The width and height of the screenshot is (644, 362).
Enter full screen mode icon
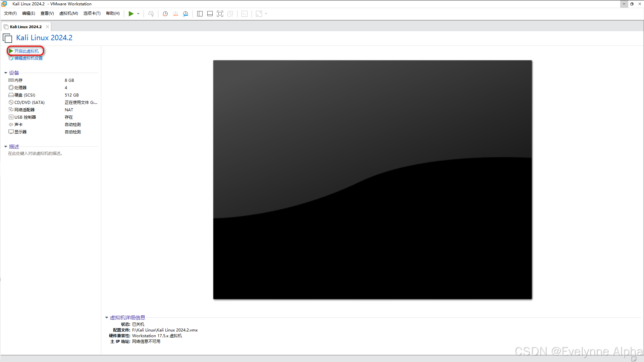220,14
